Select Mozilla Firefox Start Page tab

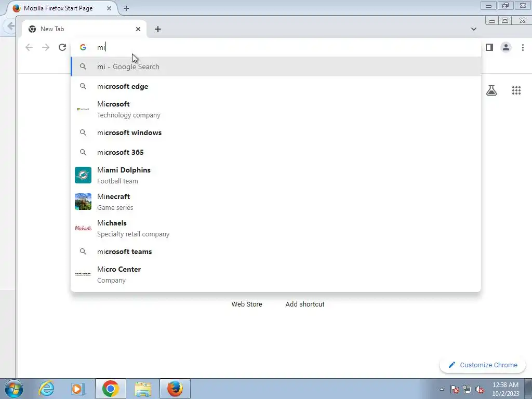[x=63, y=8]
